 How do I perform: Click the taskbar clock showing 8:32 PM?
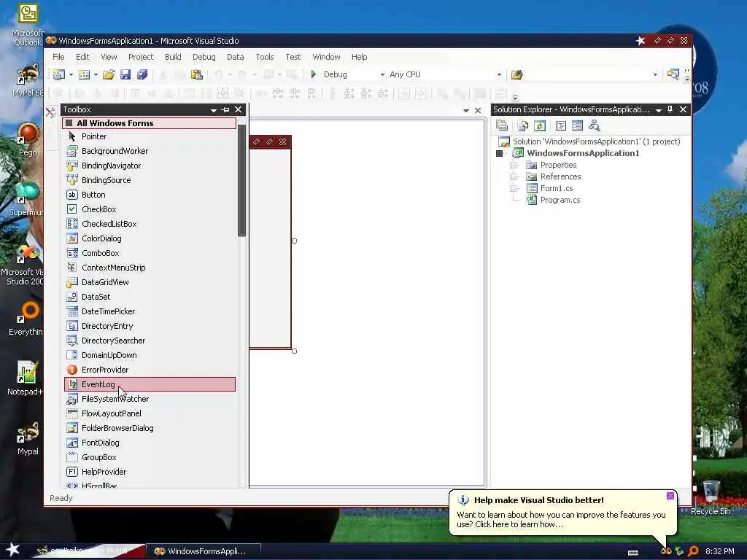(719, 551)
